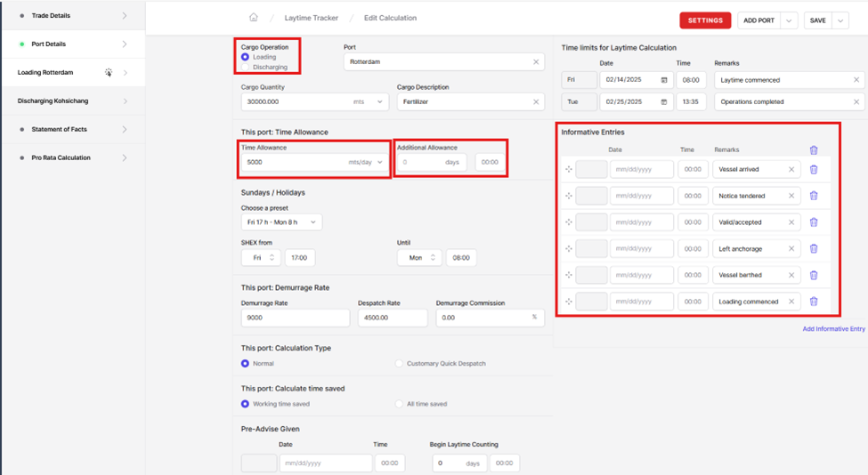Clear the Laytime commenced remark
This screenshot has height=475, width=868.
[x=856, y=80]
